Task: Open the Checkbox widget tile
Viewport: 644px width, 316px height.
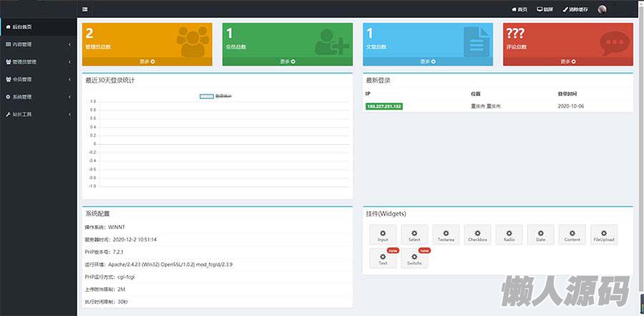Action: 477,235
